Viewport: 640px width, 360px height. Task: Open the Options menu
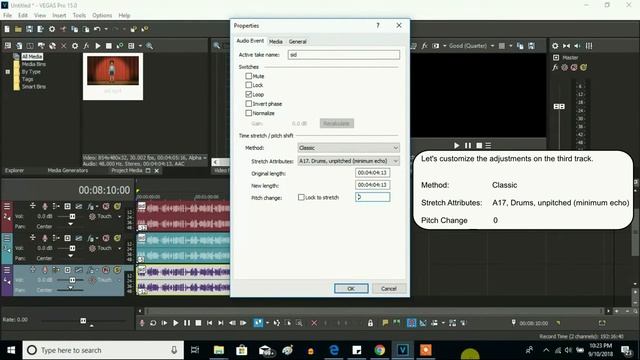(102, 16)
